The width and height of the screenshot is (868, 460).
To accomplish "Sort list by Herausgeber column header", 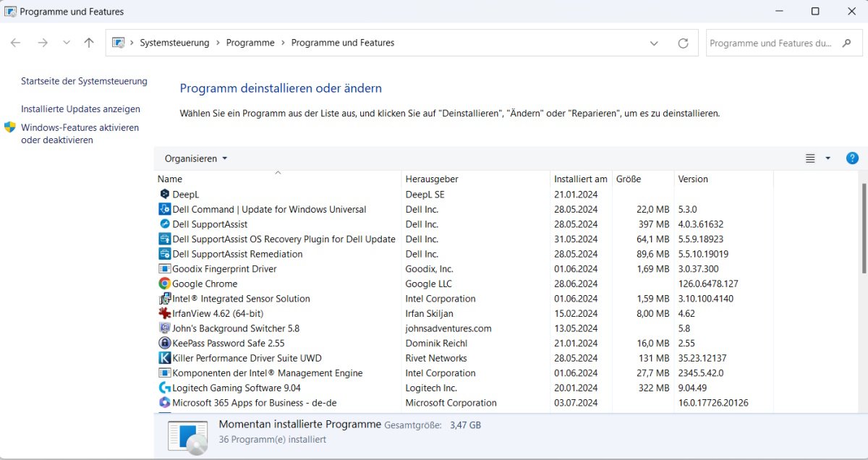I will pos(432,179).
